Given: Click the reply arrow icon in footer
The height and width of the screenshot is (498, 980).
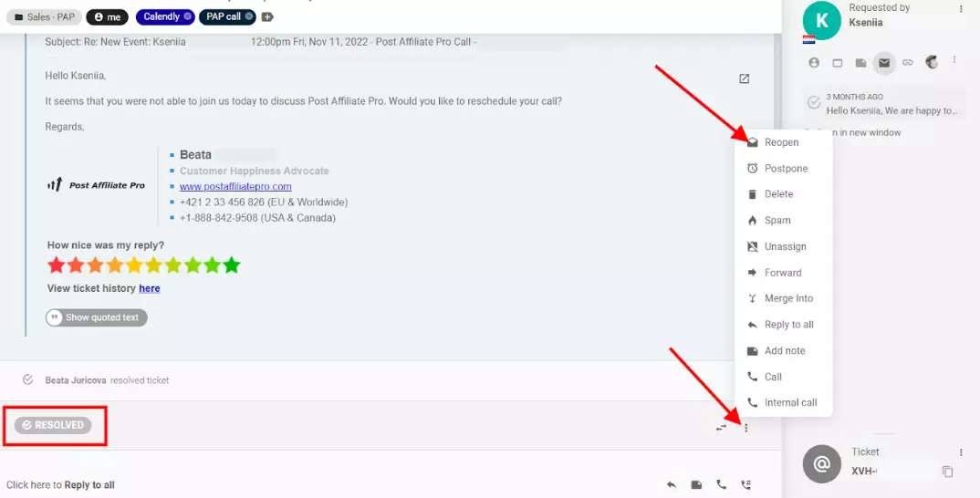Looking at the screenshot, I should point(672,485).
